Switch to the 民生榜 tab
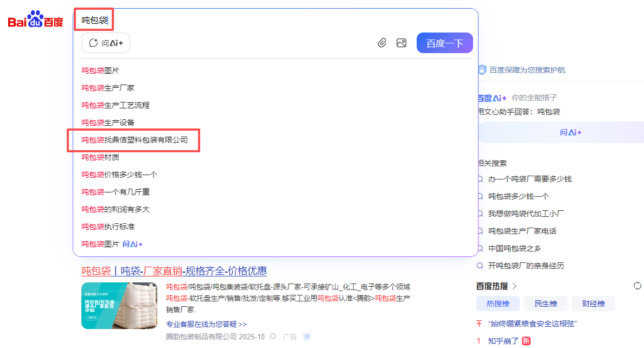Screen dimensions: 644x348 546,304
